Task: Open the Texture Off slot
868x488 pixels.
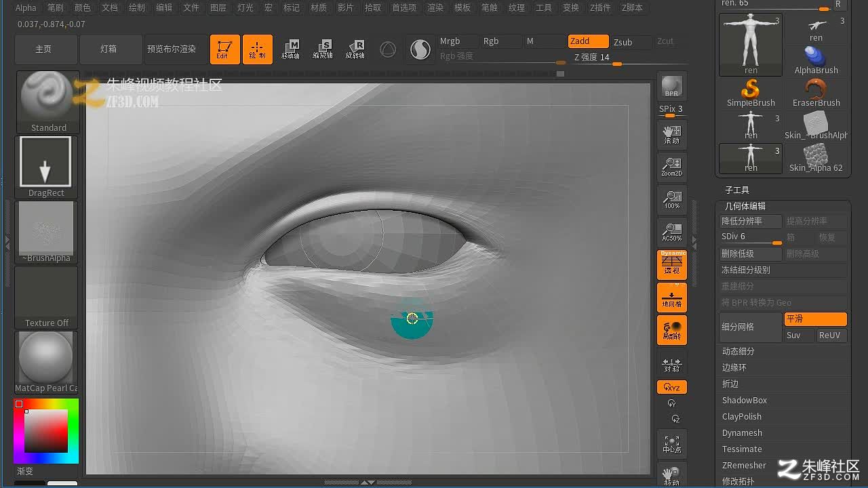Action: click(x=46, y=297)
